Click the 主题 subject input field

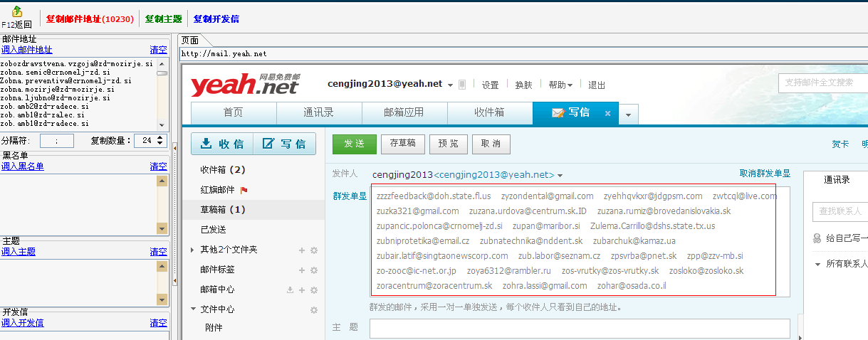(x=580, y=328)
